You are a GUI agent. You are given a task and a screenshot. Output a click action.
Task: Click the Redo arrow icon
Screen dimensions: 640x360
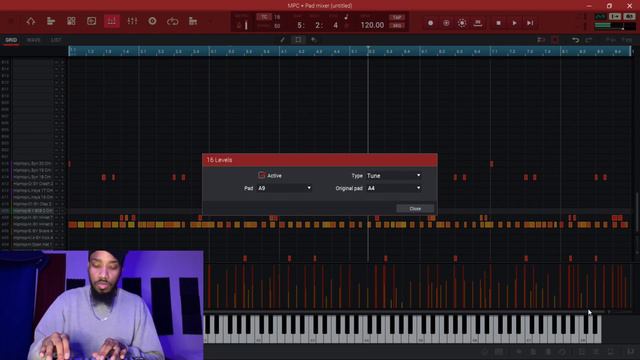[589, 40]
